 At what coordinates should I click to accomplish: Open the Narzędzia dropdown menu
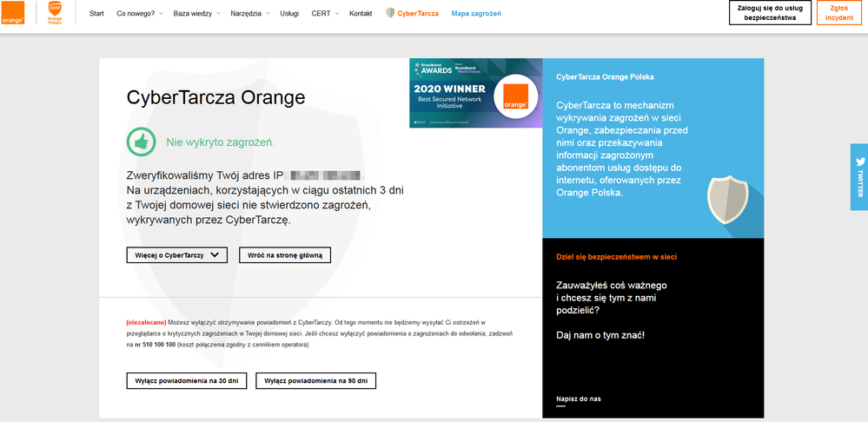tap(249, 14)
